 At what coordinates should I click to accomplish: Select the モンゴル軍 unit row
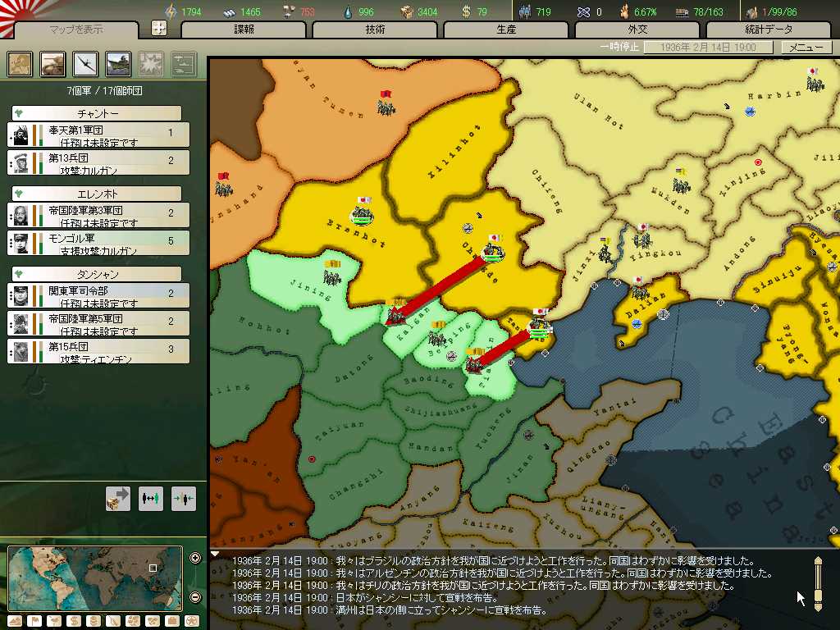(x=98, y=243)
